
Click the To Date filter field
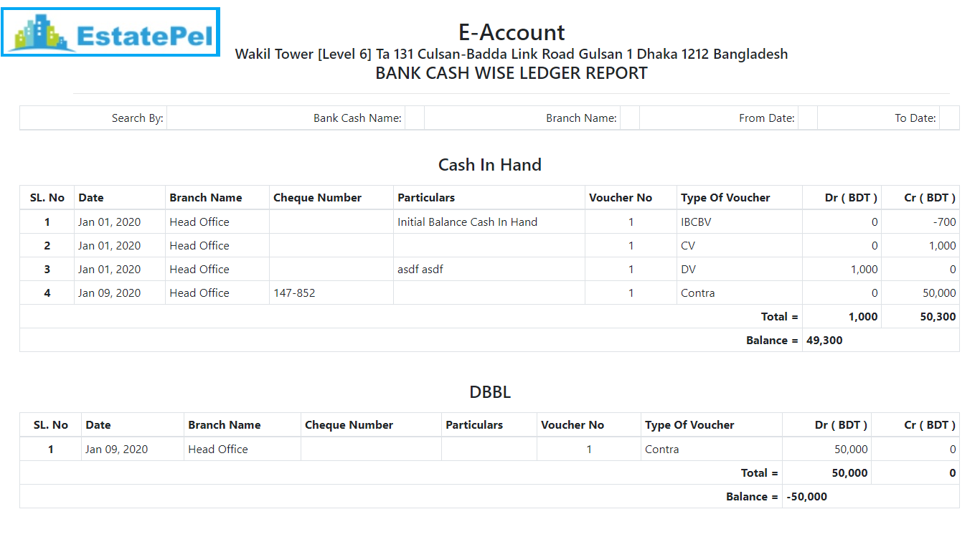coord(948,118)
